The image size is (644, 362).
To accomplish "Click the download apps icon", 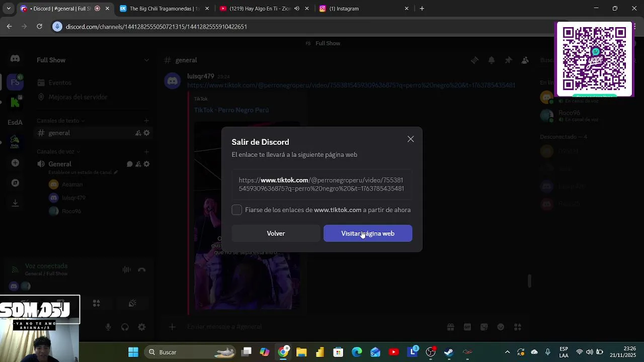I will pyautogui.click(x=15, y=203).
